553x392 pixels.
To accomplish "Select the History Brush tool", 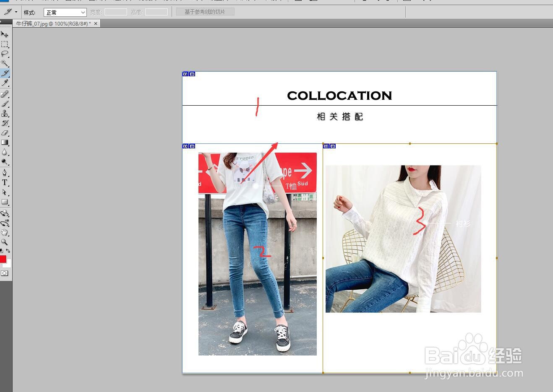I will pos(5,123).
